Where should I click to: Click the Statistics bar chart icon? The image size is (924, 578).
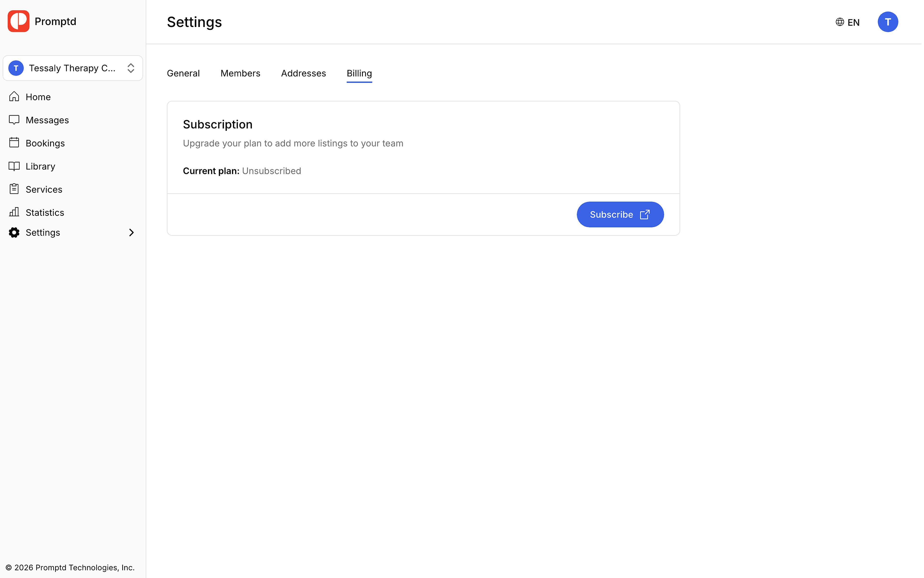coord(14,212)
